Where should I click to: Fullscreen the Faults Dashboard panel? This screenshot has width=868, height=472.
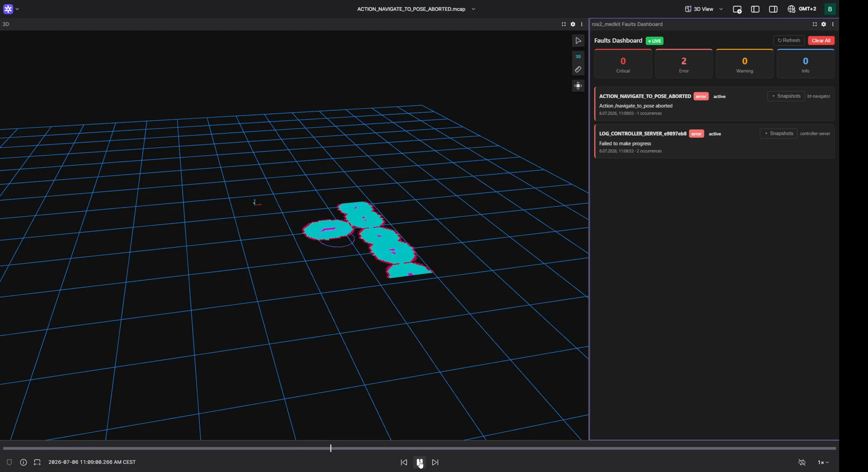tap(815, 24)
